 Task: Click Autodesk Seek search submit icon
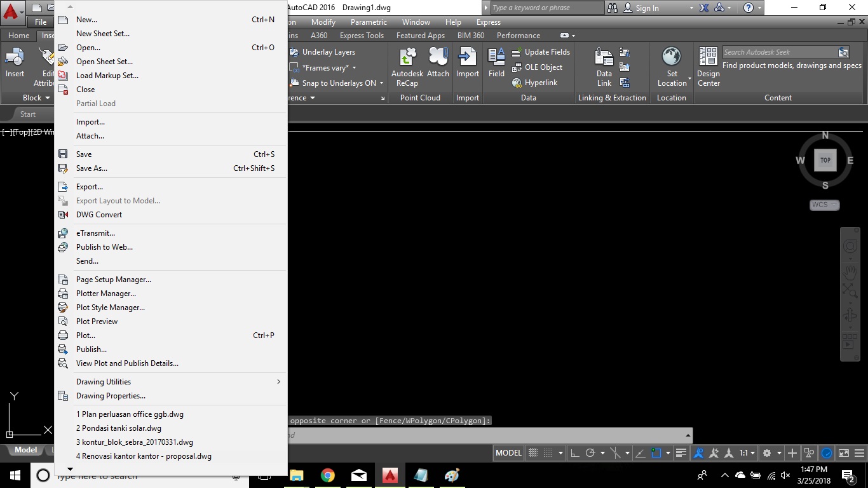click(x=843, y=52)
